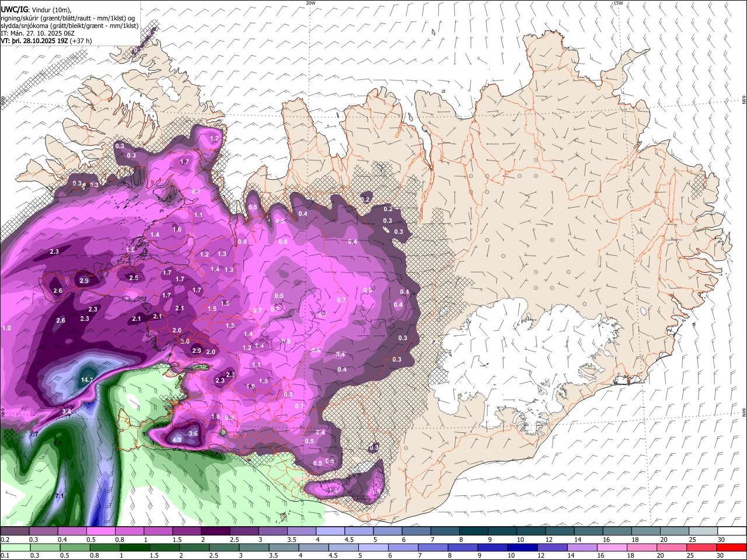Pick the dark teal 8–9 snow legend swatch
The image size is (747, 560).
473,531
